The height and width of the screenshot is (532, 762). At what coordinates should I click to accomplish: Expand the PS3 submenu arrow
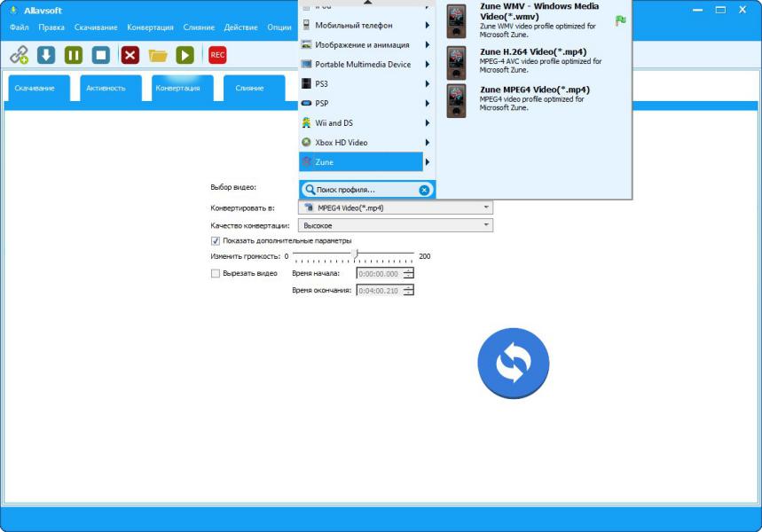click(x=428, y=83)
